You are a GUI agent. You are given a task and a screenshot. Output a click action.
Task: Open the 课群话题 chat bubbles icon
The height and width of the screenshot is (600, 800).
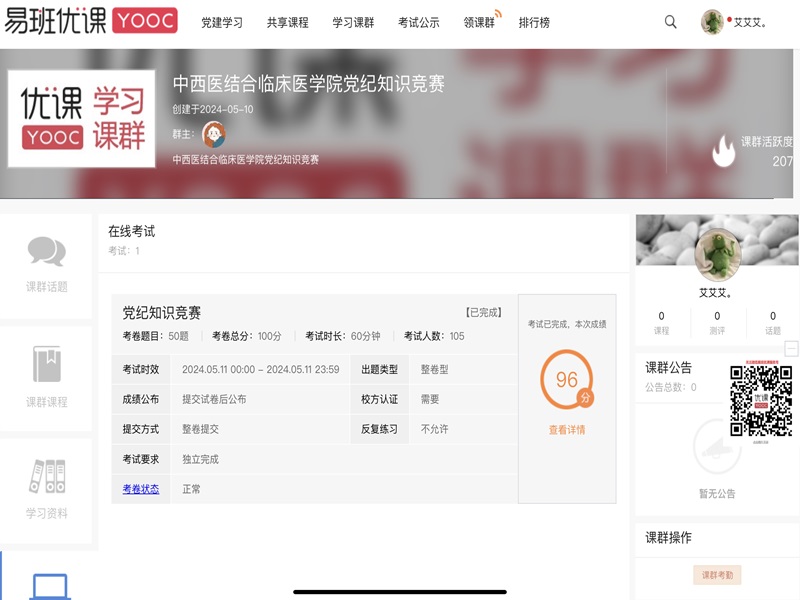tap(46, 253)
